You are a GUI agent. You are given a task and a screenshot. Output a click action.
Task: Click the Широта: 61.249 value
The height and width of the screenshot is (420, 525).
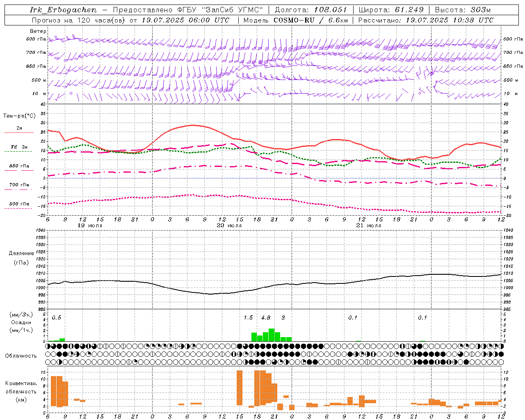pos(391,10)
